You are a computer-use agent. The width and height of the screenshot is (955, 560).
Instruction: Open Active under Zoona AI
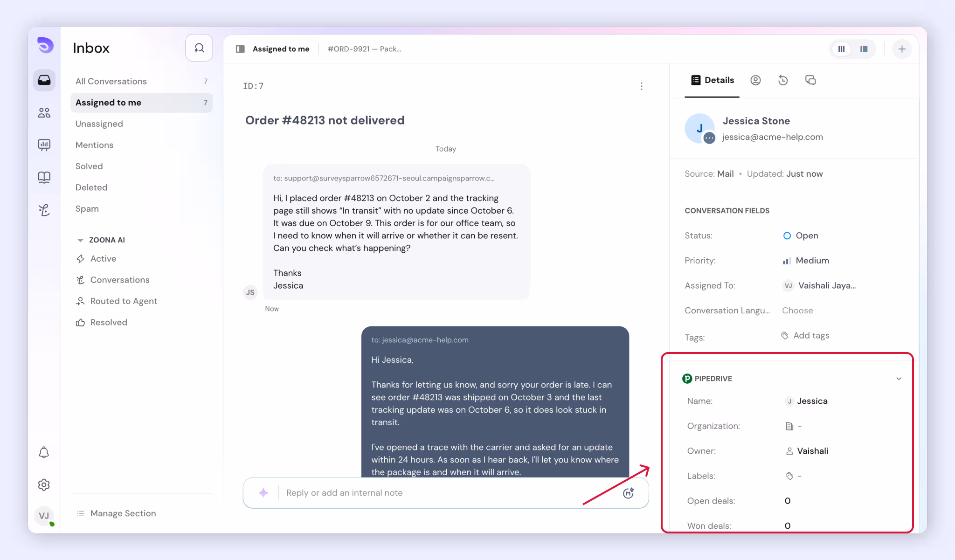141,259
